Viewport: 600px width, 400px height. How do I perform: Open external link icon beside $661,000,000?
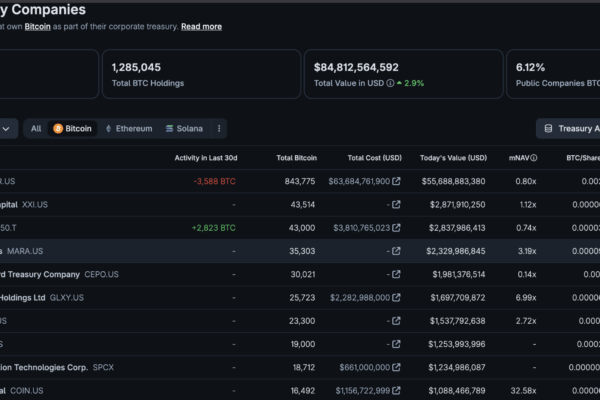[396, 367]
